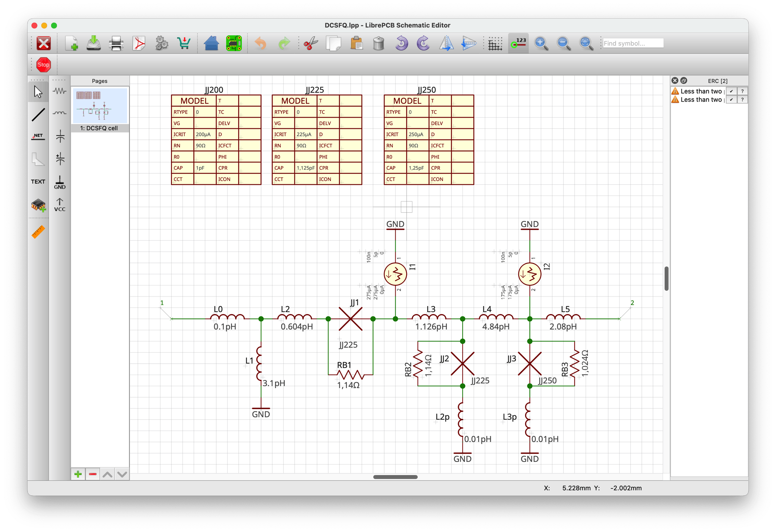Approve the second ERC warning checkmark

click(x=731, y=100)
